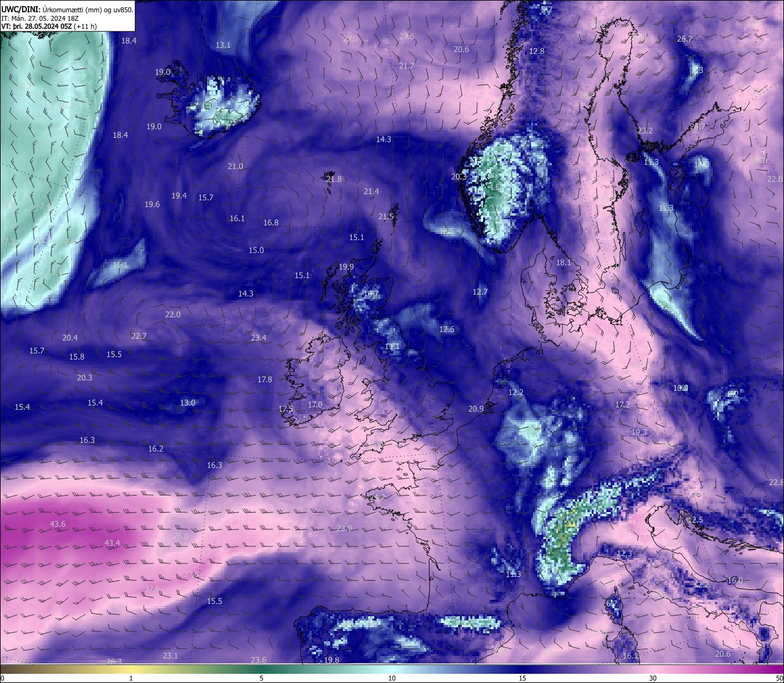Click the 19.6 value label
This screenshot has height=683, width=784.
[152, 205]
